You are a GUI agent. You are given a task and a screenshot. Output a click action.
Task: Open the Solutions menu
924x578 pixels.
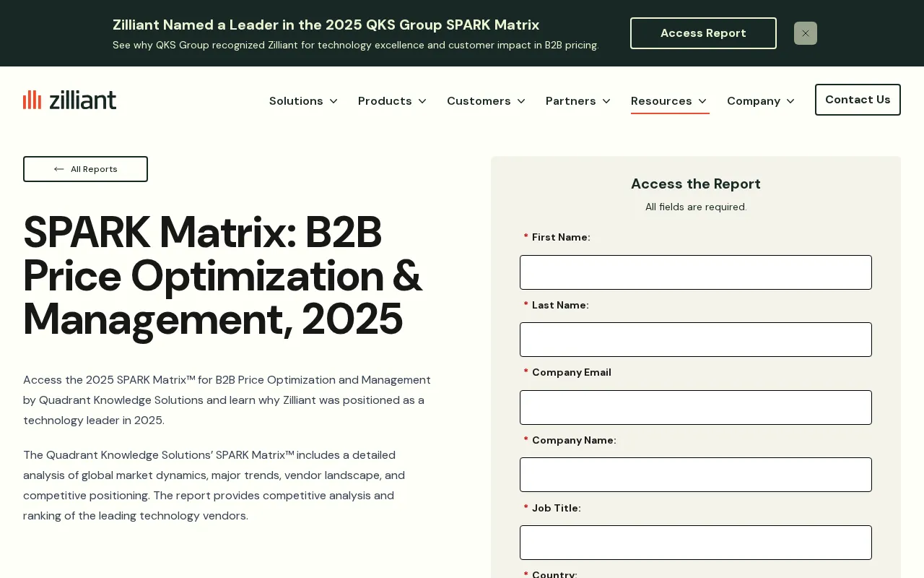296,101
